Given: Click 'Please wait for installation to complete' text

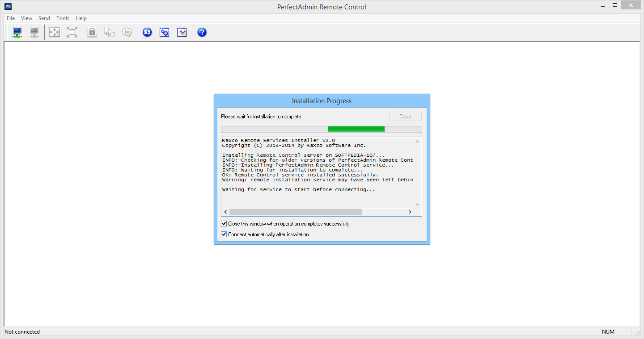Looking at the screenshot, I should coord(263,117).
